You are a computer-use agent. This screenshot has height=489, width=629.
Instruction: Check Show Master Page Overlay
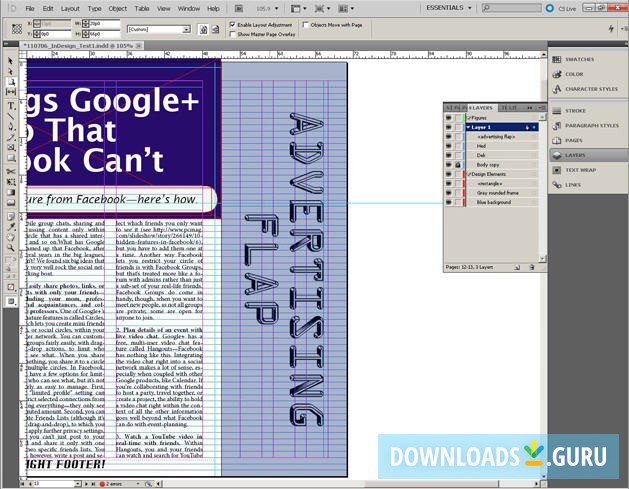(234, 34)
